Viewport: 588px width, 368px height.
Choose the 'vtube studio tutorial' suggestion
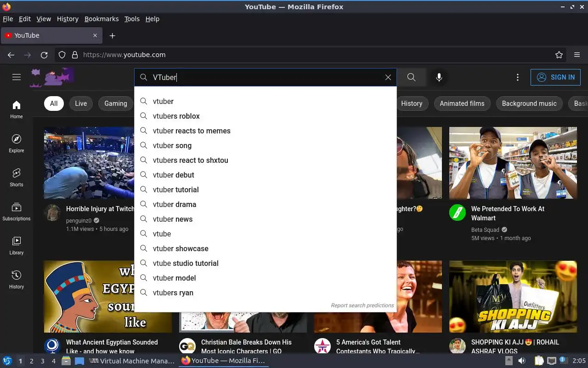(266, 263)
